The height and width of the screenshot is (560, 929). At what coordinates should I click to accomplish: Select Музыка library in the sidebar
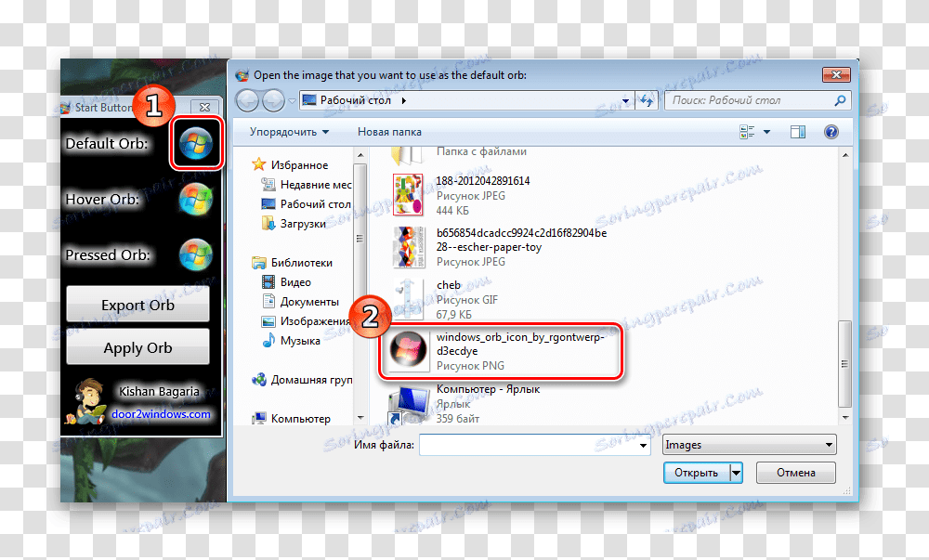[x=300, y=341]
